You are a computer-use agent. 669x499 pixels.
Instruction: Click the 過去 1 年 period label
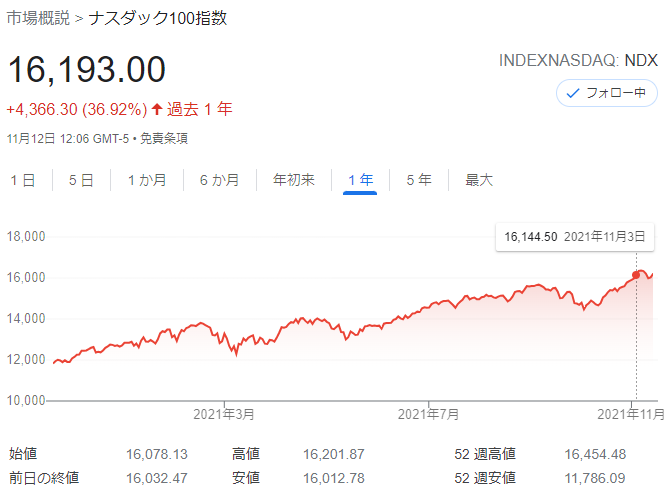click(x=200, y=109)
